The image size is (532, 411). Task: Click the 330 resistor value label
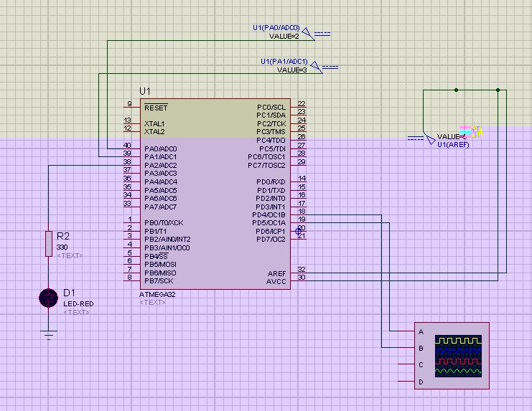62,247
